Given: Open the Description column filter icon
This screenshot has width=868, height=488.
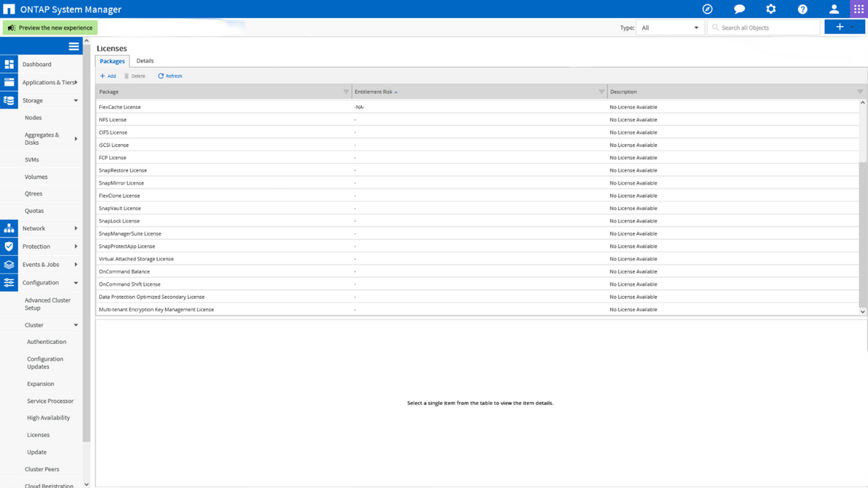Looking at the screenshot, I should click(x=860, y=92).
